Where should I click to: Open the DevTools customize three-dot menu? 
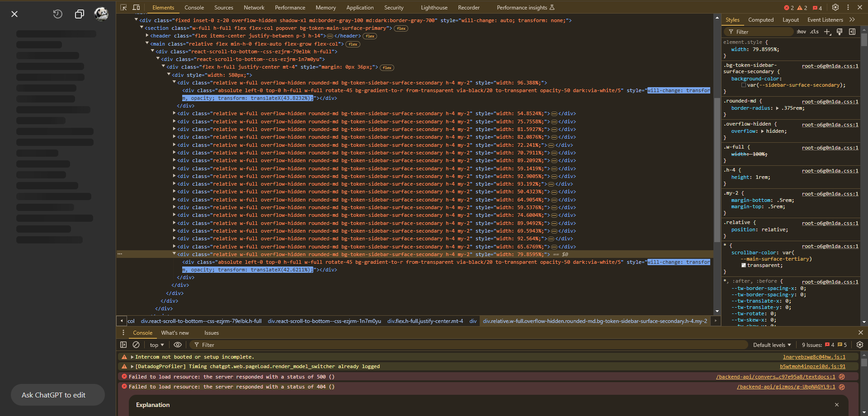(x=848, y=7)
